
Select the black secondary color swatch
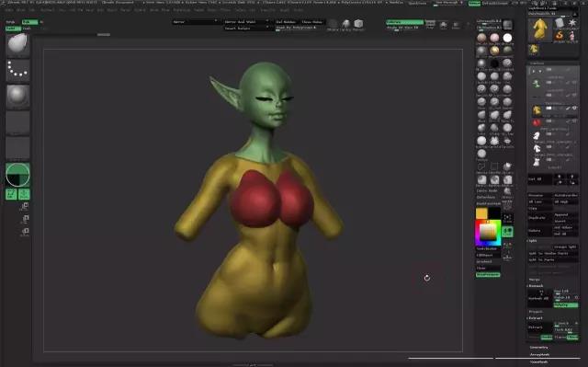click(494, 213)
